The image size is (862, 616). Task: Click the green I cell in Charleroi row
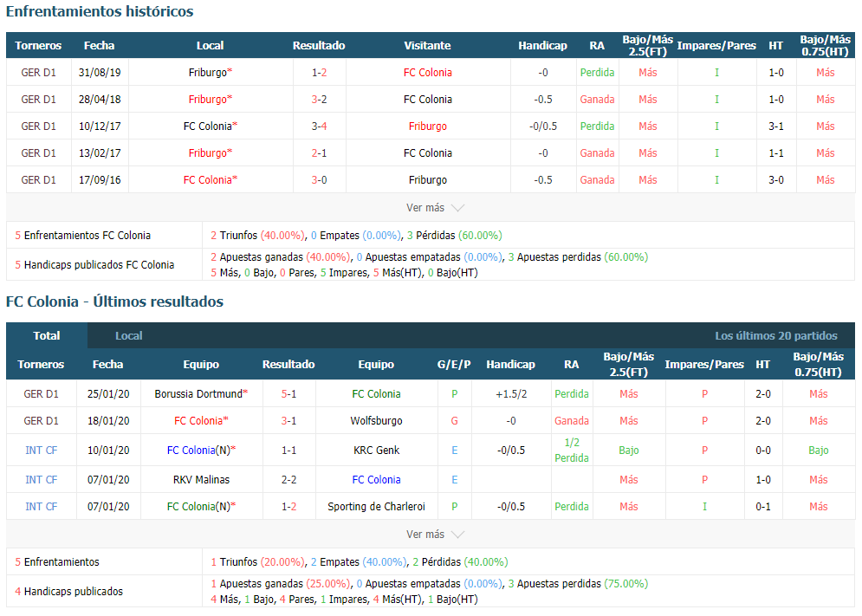(x=705, y=507)
